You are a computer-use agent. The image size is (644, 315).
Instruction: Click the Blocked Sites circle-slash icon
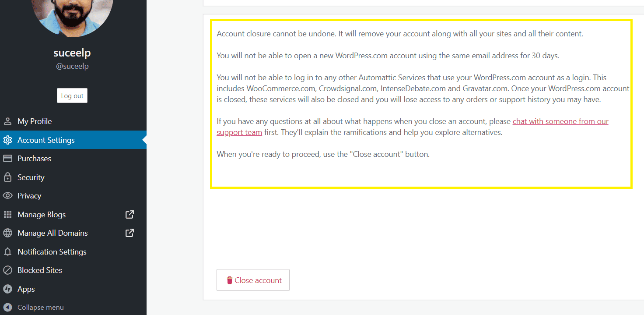[x=7, y=270]
